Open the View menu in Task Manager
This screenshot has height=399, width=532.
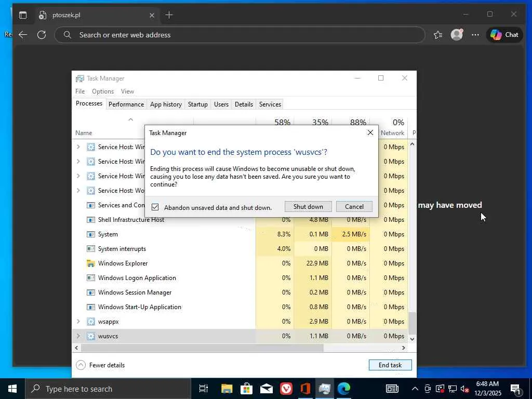[127, 91]
